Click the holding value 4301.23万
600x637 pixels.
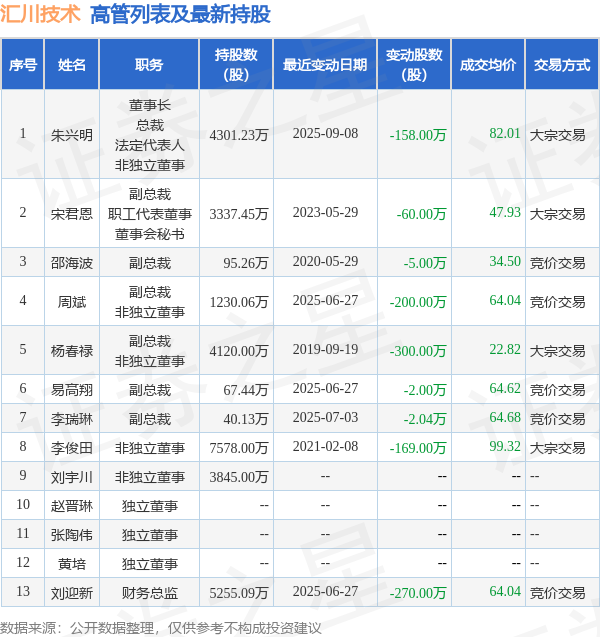tap(239, 135)
